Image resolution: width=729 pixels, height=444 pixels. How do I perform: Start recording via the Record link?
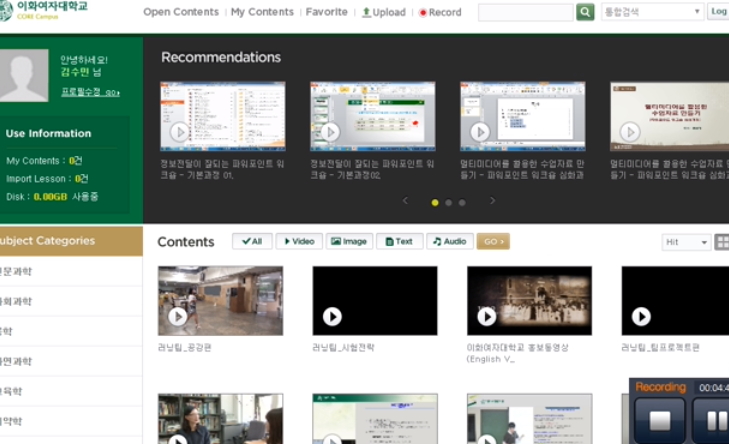(x=440, y=12)
